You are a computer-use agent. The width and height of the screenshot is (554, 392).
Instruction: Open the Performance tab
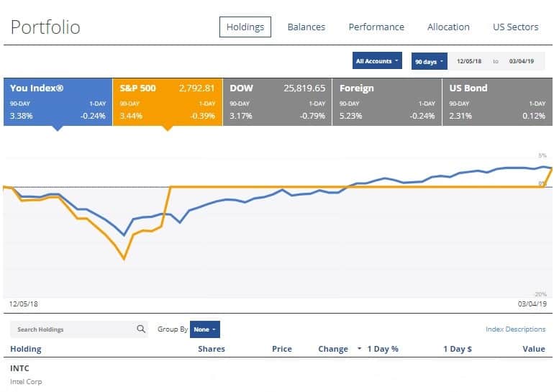[x=376, y=27]
